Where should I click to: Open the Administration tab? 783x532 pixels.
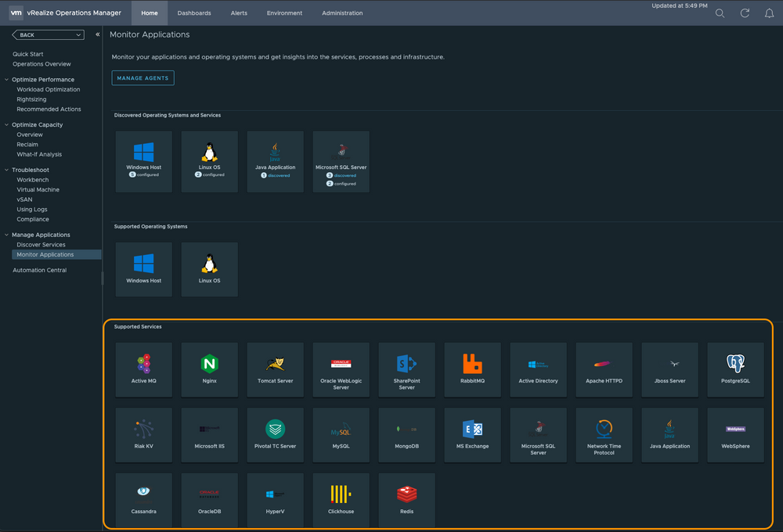[342, 13]
